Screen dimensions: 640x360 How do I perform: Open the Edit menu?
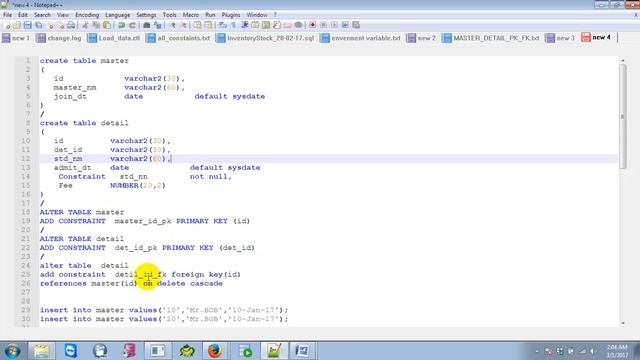[x=23, y=15]
